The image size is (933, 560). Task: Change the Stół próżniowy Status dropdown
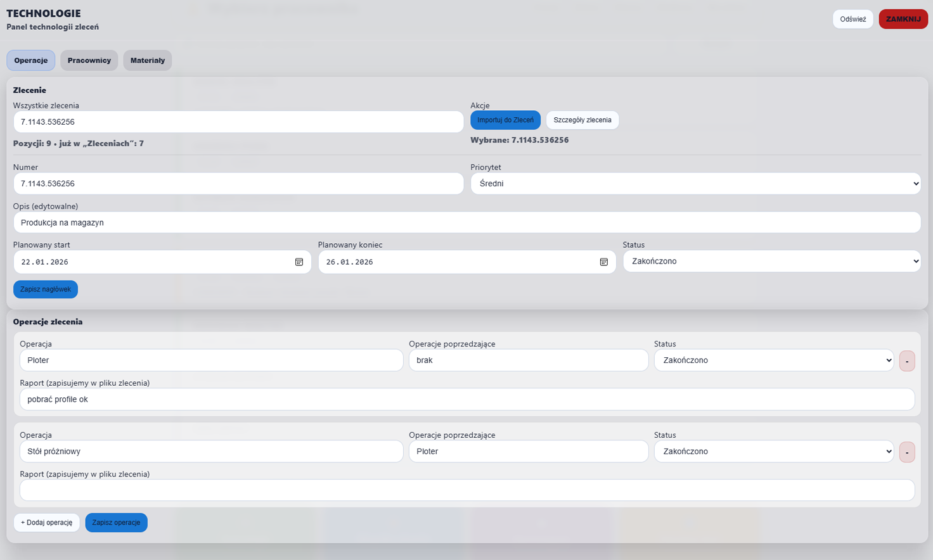tap(773, 452)
